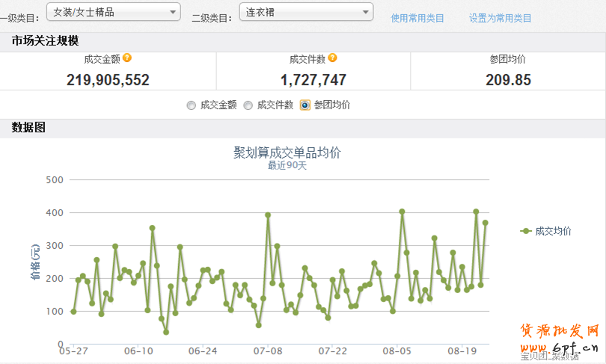Click the 市场关注规模 section header

click(45, 41)
